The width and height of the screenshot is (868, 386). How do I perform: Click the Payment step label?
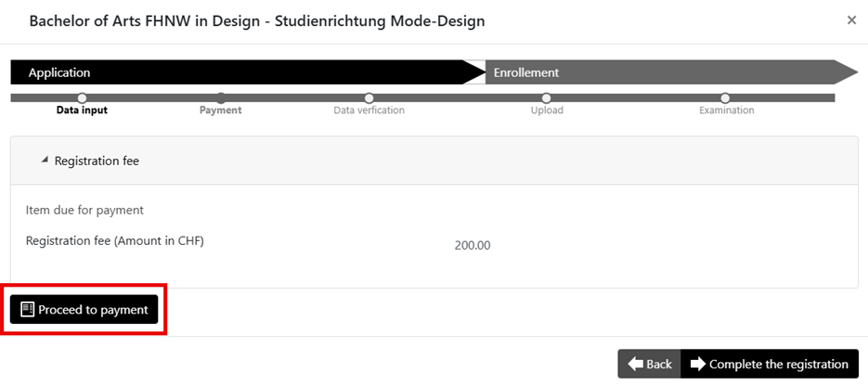point(221,110)
